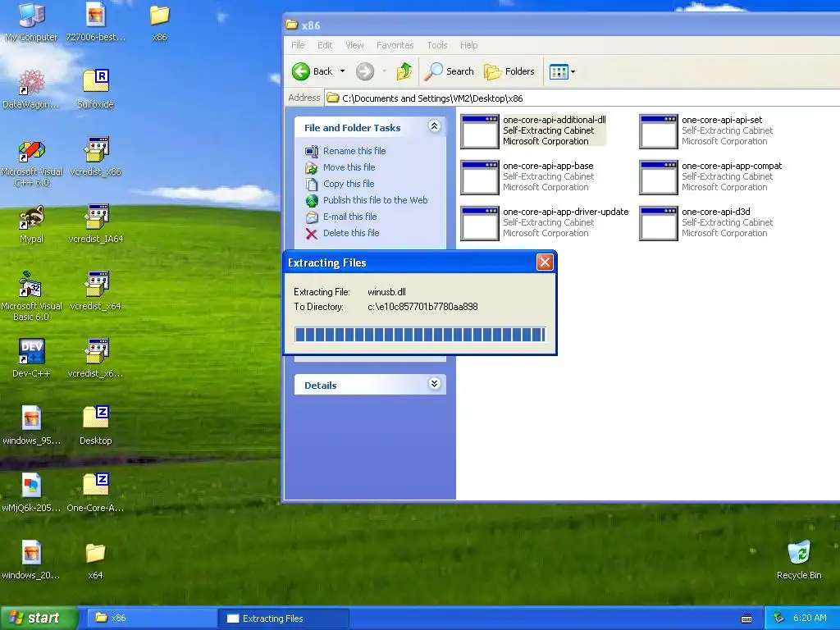
Task: Click Copy this file link
Action: pyautogui.click(x=348, y=184)
